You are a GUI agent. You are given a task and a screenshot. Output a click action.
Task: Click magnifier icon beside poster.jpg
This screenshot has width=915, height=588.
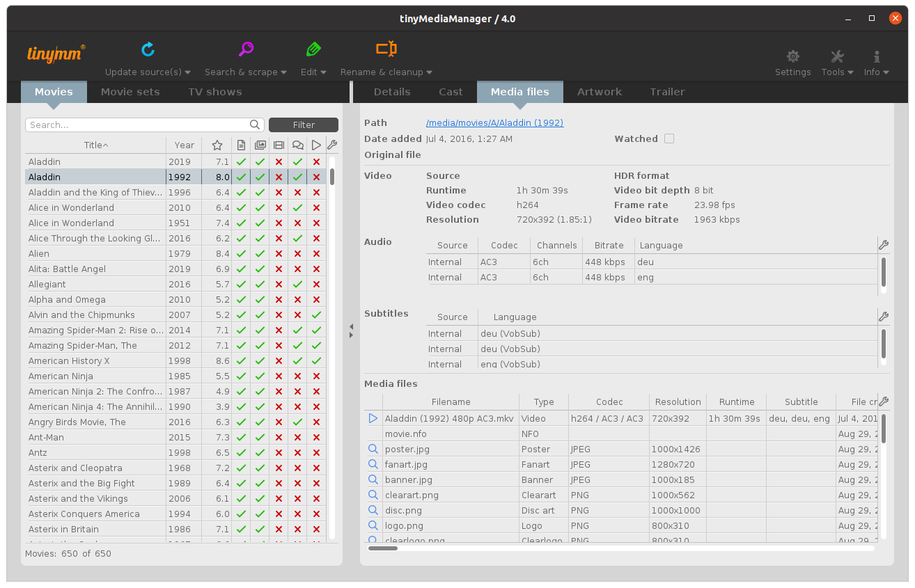pyautogui.click(x=373, y=450)
